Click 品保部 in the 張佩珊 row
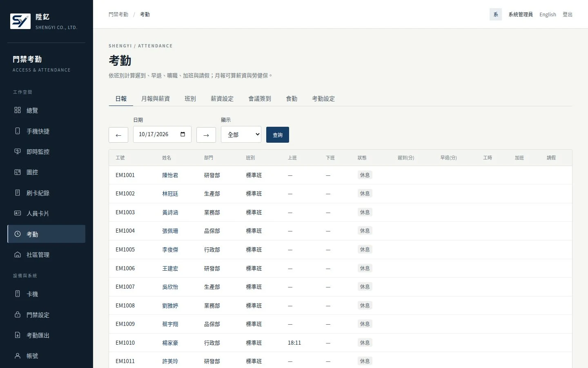Image resolution: width=588 pixels, height=368 pixels. coord(212,231)
